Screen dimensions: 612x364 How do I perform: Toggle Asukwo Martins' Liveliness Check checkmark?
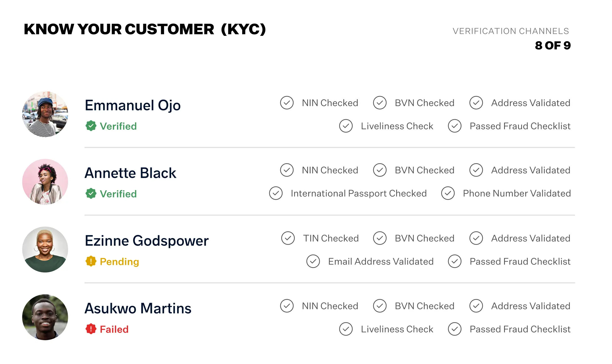[x=346, y=329]
